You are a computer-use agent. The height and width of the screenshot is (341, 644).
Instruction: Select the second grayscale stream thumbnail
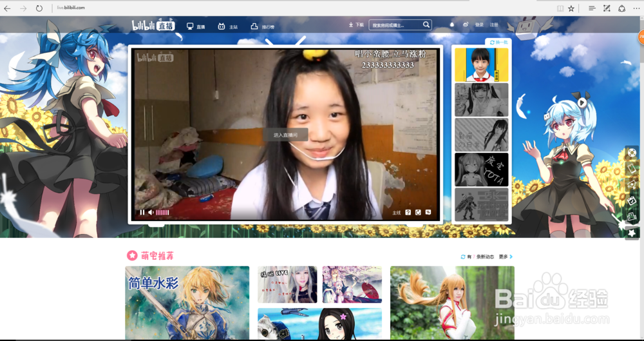[481, 100]
